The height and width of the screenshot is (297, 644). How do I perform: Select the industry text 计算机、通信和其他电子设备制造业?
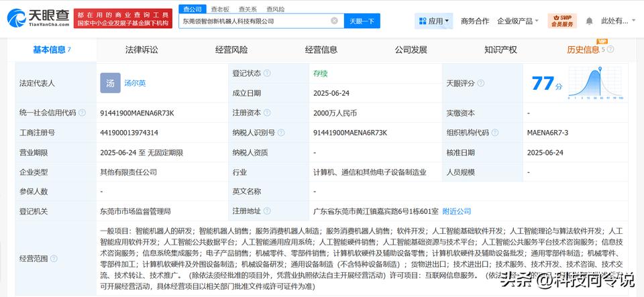tap(370, 172)
